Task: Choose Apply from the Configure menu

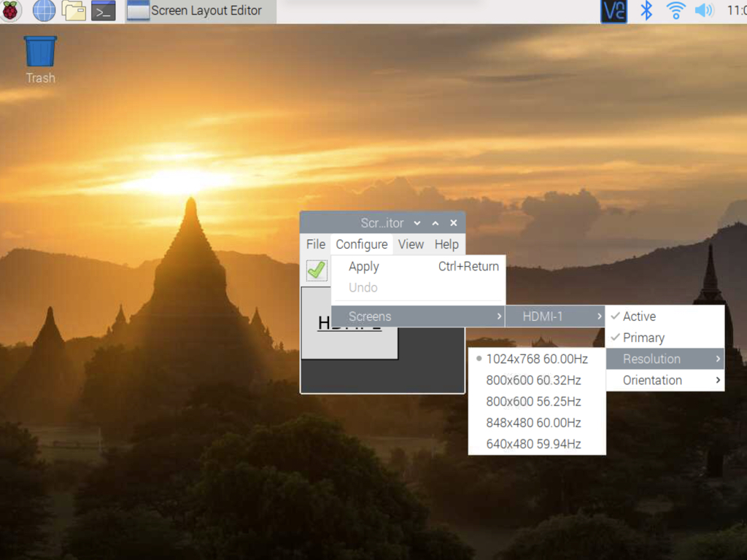Action: pyautogui.click(x=363, y=266)
